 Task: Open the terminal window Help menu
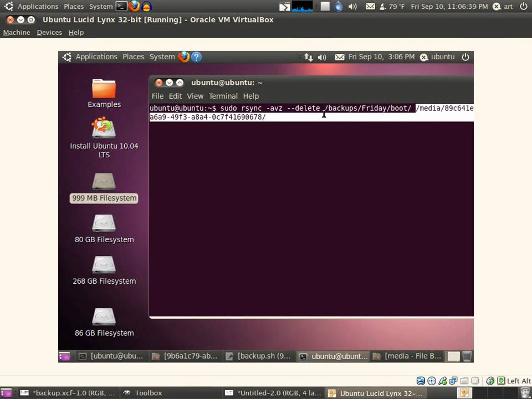pyautogui.click(x=251, y=96)
